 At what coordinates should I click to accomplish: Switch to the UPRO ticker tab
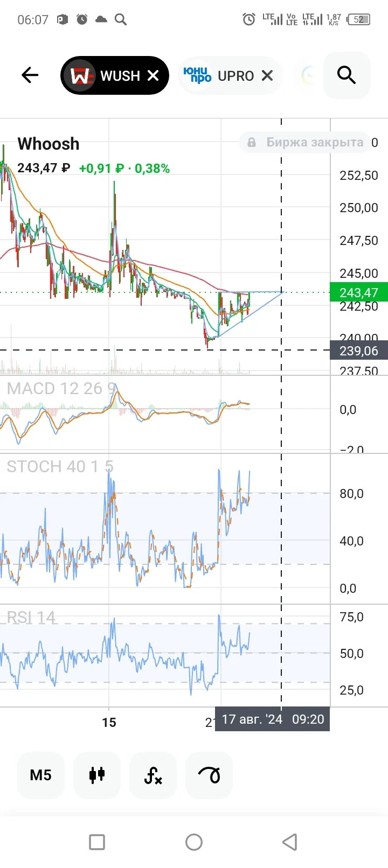(x=230, y=75)
